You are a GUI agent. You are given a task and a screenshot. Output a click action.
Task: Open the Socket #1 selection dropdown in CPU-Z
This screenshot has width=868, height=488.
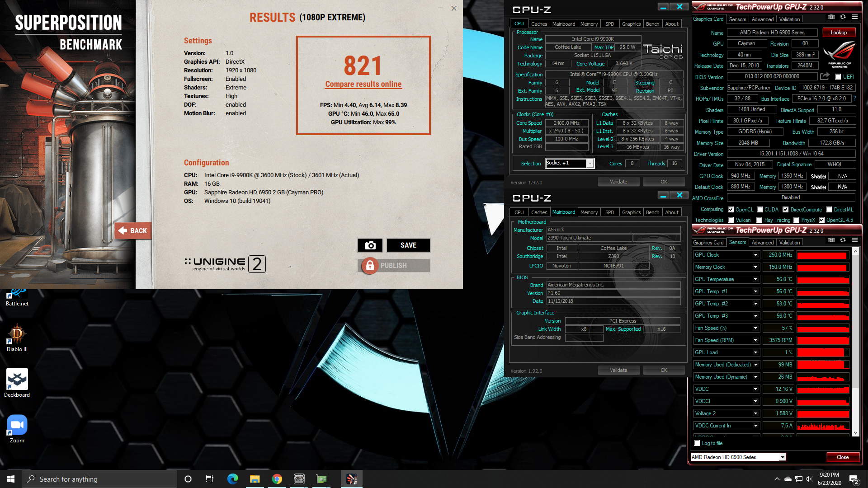point(590,164)
